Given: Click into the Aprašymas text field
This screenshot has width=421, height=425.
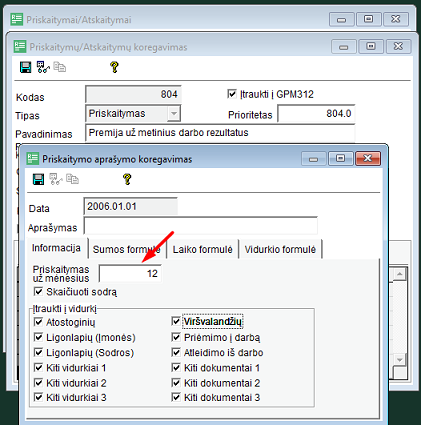Looking at the screenshot, I should click(x=200, y=226).
